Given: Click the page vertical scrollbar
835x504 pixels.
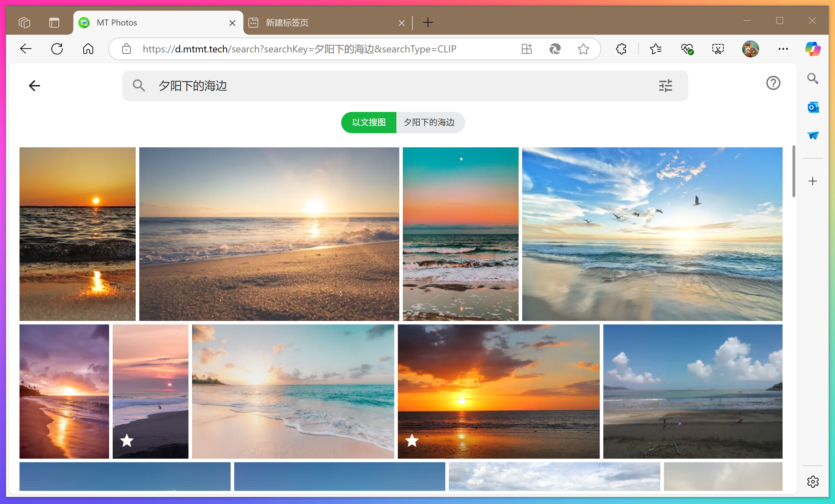Looking at the screenshot, I should coord(794,172).
